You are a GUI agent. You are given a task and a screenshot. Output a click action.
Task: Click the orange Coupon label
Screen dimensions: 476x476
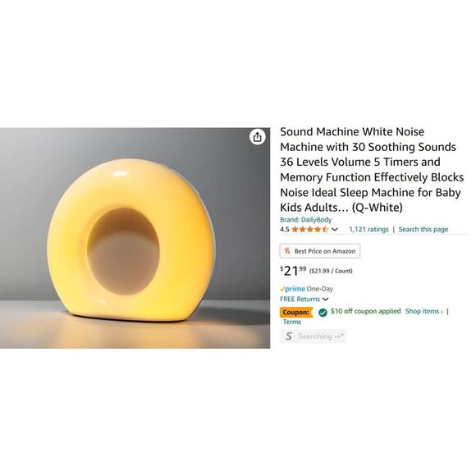click(x=296, y=312)
